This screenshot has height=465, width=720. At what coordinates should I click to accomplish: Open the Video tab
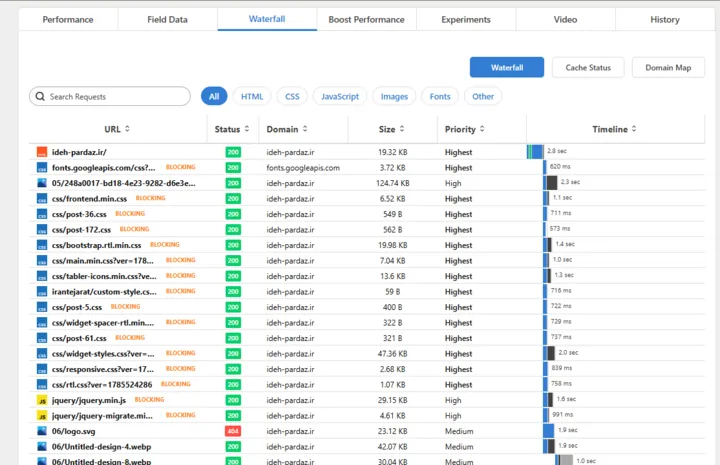pyautogui.click(x=566, y=19)
